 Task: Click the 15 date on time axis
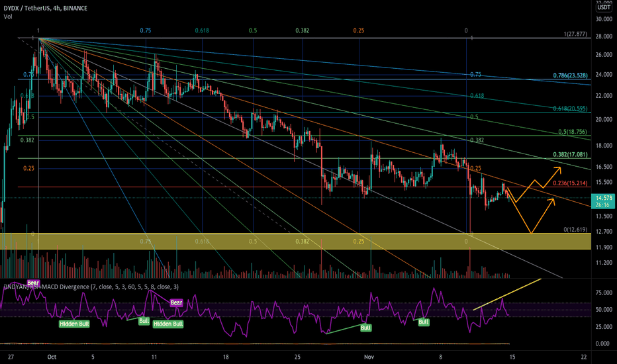point(512,357)
